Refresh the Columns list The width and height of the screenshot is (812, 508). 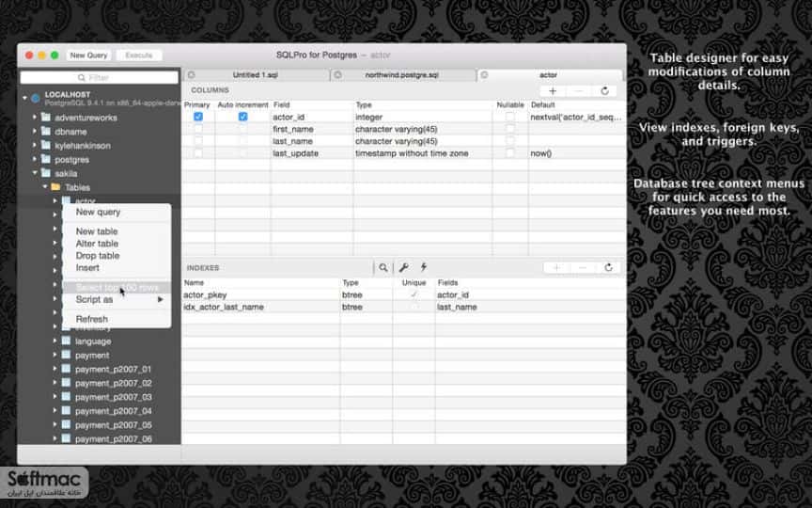coord(604,91)
